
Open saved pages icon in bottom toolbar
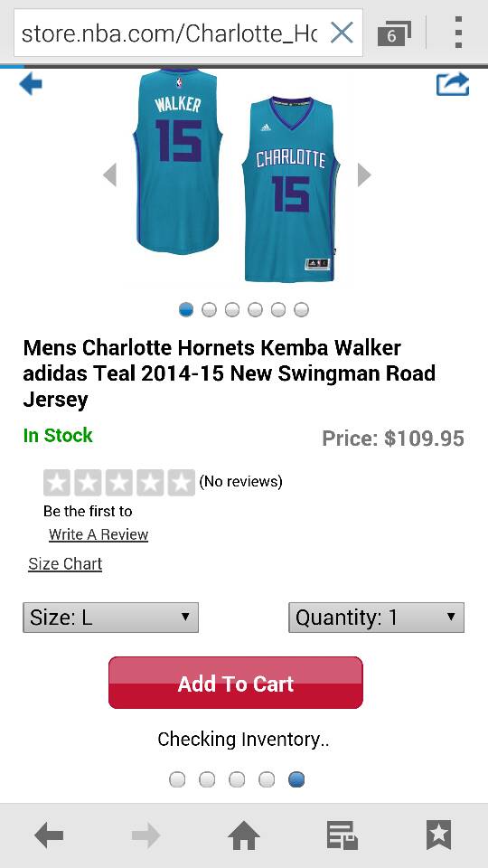(342, 835)
